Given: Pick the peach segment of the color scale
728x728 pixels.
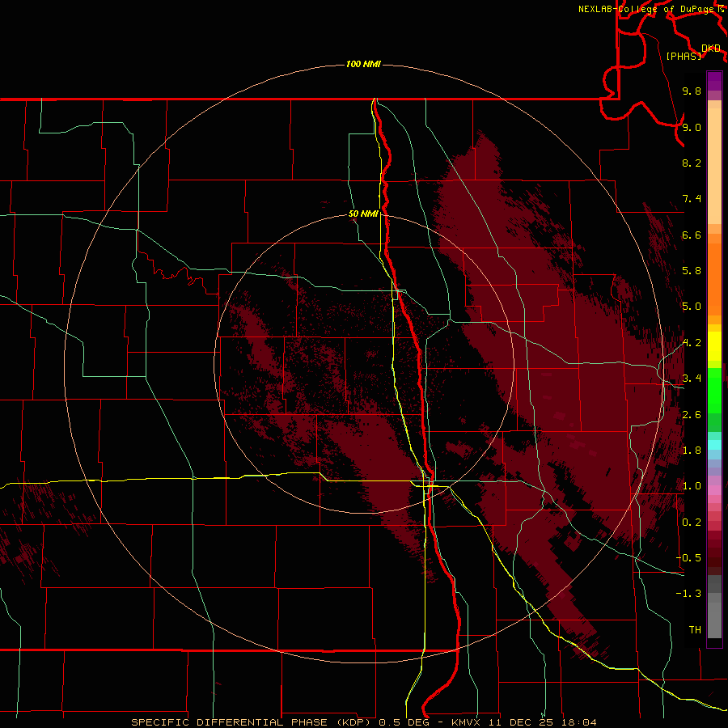Looking at the screenshot, I should 714,166.
